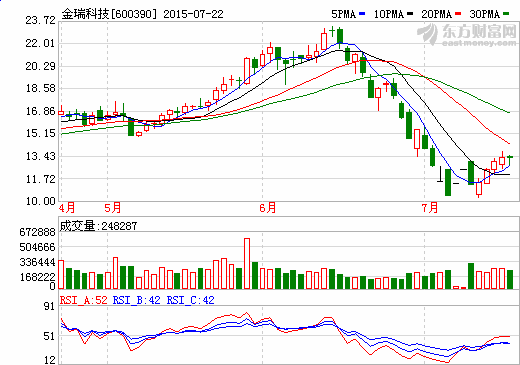Screen dimensions: 520x365
Task: Select the 30PMA legend label
Action: point(484,14)
